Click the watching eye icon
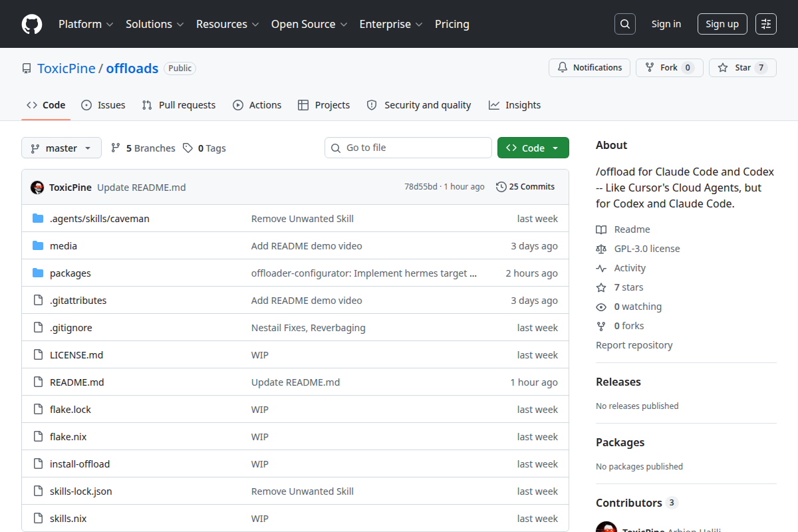Screen dimensions: 798x532 pos(601,307)
